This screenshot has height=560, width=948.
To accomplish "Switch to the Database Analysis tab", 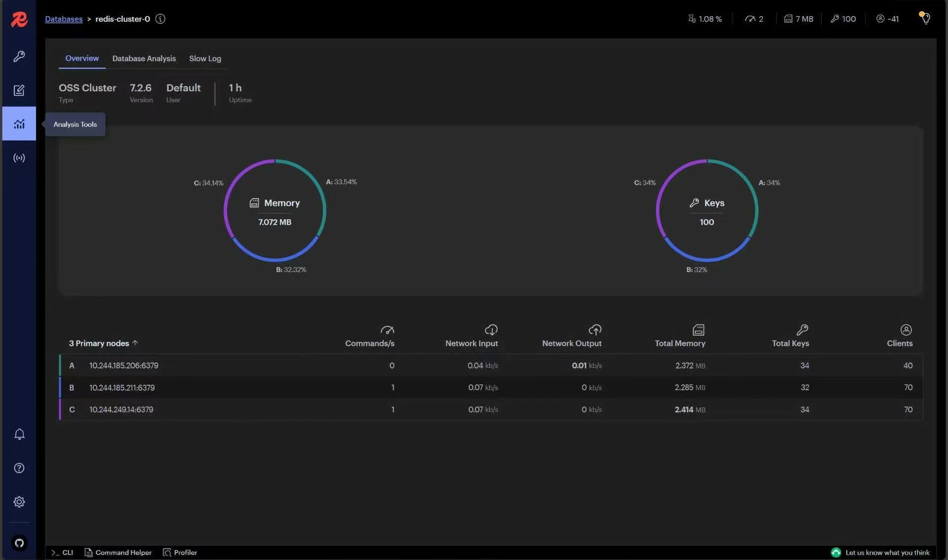I will tap(144, 58).
